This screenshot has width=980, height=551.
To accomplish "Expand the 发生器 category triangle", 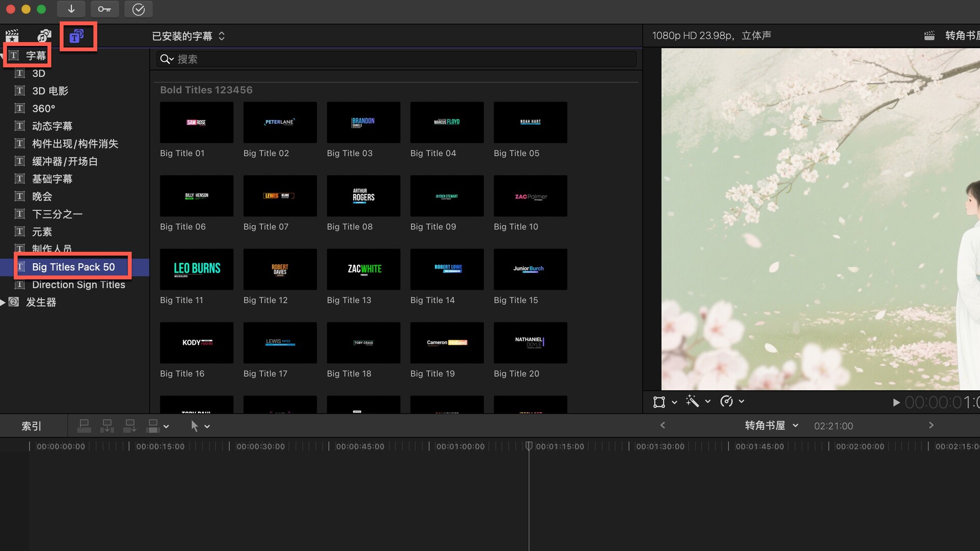I will (3, 303).
